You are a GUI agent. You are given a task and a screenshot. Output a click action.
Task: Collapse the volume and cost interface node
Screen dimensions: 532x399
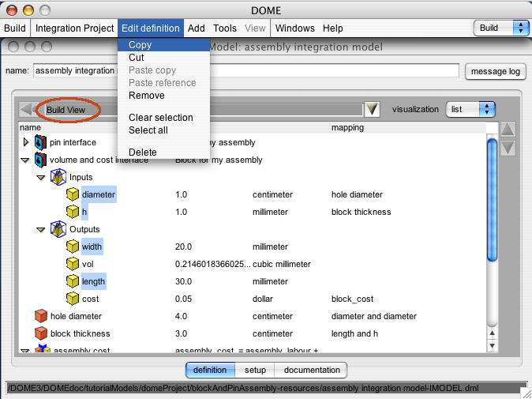pos(25,160)
